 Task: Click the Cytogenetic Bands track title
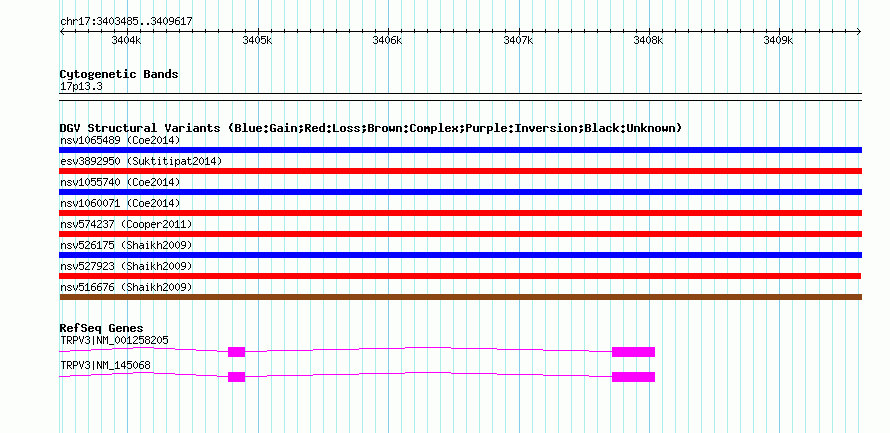pos(119,74)
